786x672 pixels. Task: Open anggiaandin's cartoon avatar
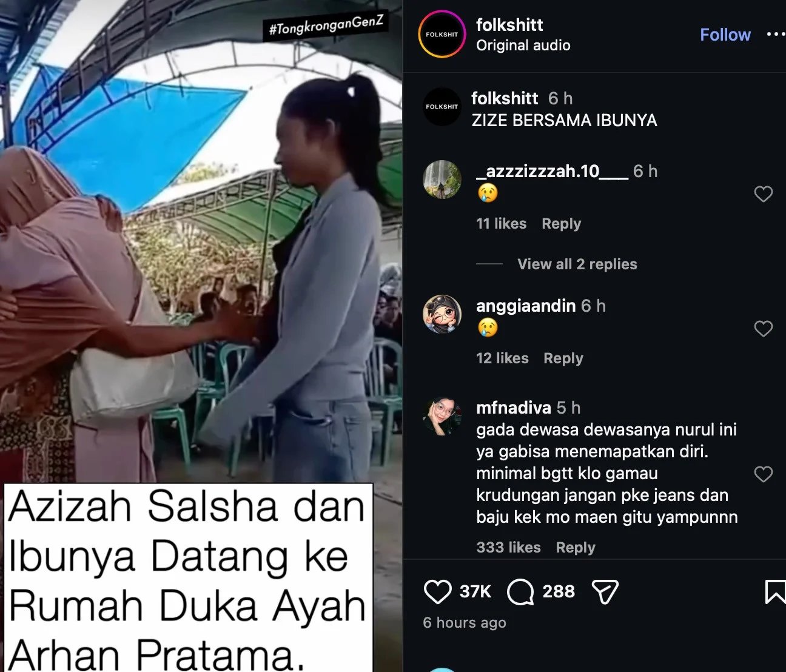pyautogui.click(x=442, y=314)
